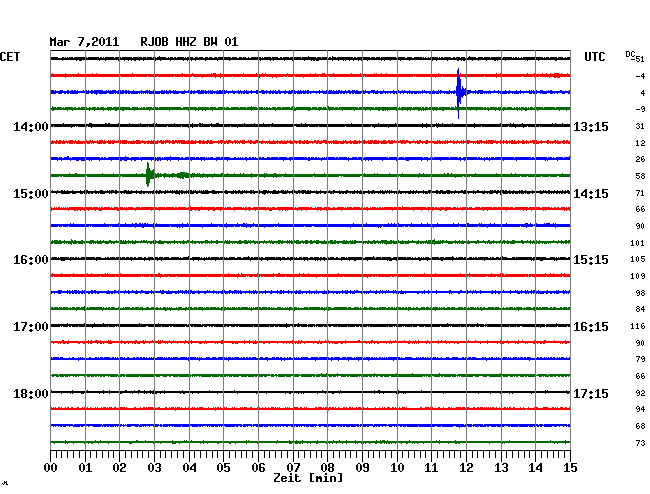Click minute tick label "07"
The height and width of the screenshot is (494, 650).
[293, 468]
